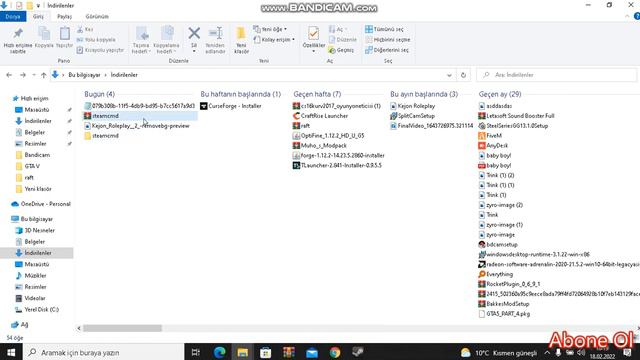Open Google Chrome from taskbar
This screenshot has width=640, height=360.
[335, 352]
